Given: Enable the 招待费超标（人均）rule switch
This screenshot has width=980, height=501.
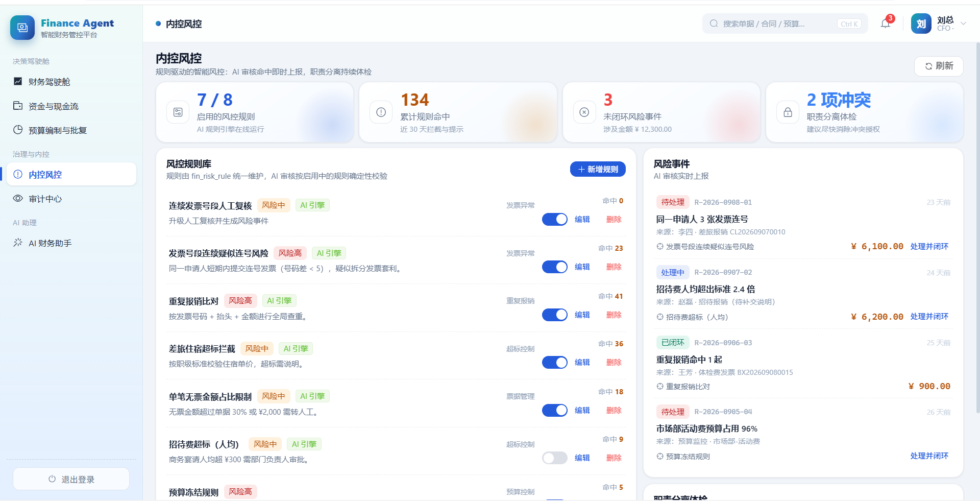Looking at the screenshot, I should coord(555,458).
